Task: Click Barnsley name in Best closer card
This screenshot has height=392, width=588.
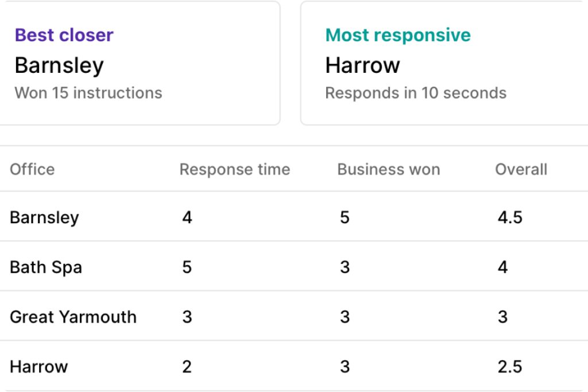Action: tap(59, 65)
